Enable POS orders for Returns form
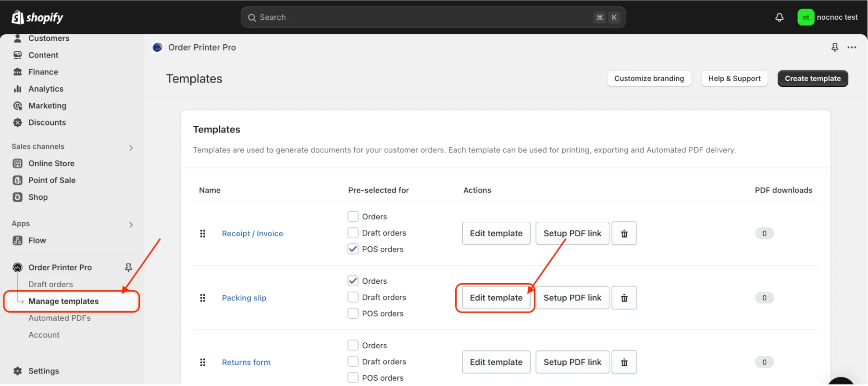The image size is (868, 386). (353, 378)
